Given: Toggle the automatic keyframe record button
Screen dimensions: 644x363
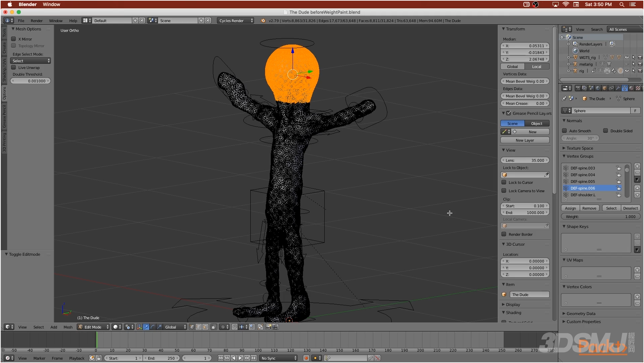Looking at the screenshot, I should 306,358.
